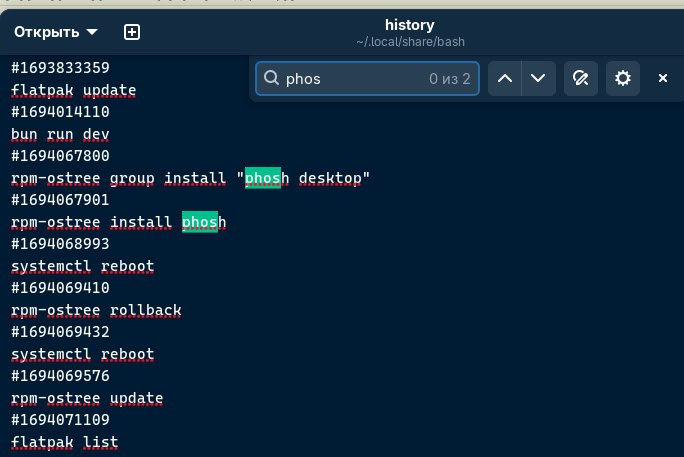Click line #1694014110
684x457 pixels.
click(60, 112)
